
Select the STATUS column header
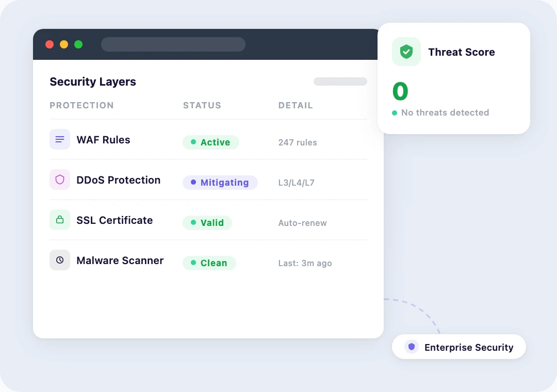[202, 105]
